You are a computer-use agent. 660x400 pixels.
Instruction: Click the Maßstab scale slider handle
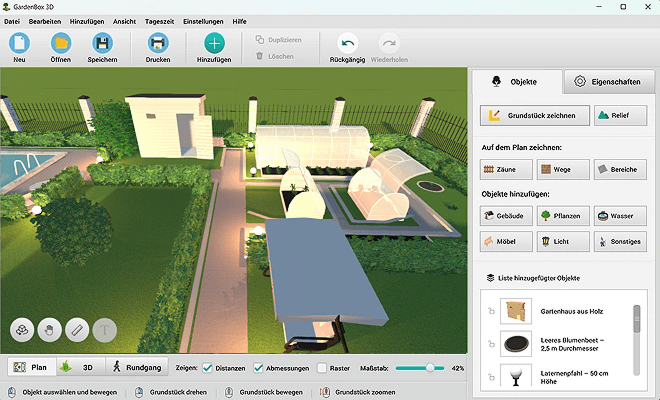[430, 368]
